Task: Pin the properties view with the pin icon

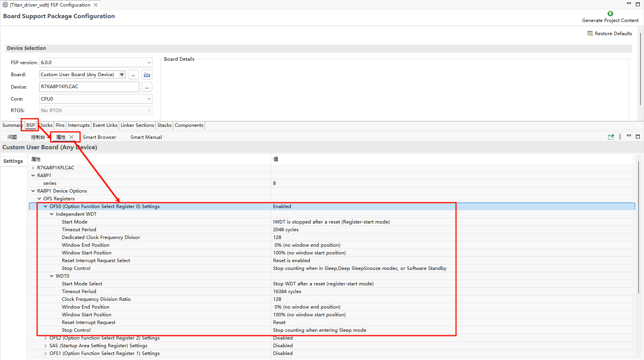Action: pyautogui.click(x=611, y=137)
